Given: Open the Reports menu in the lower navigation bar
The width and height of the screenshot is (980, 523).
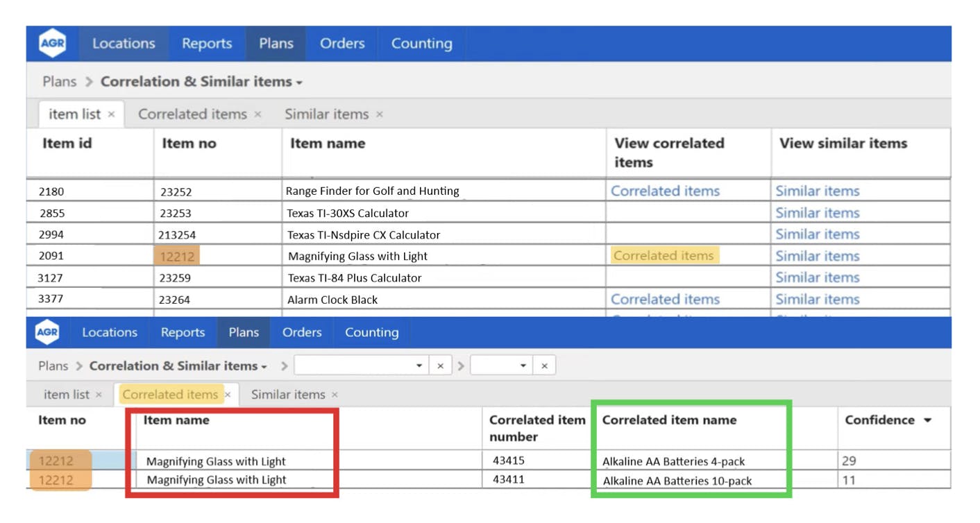Looking at the screenshot, I should tap(183, 333).
